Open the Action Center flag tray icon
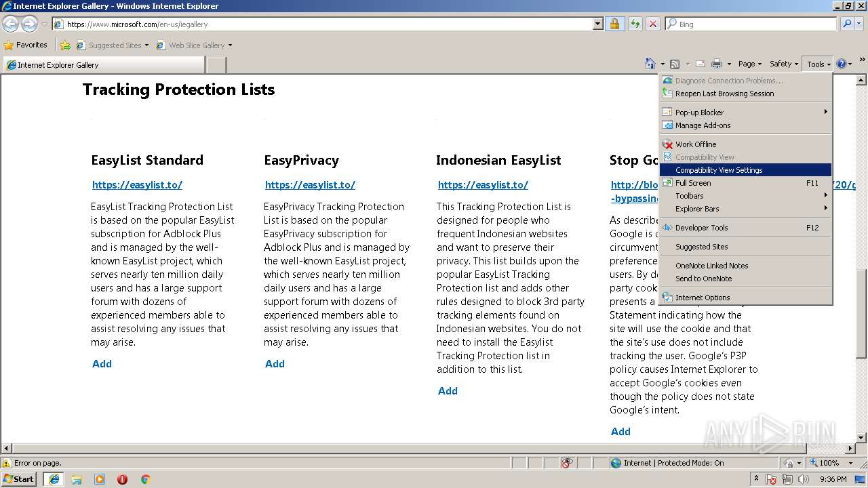 pyautogui.click(x=771, y=479)
